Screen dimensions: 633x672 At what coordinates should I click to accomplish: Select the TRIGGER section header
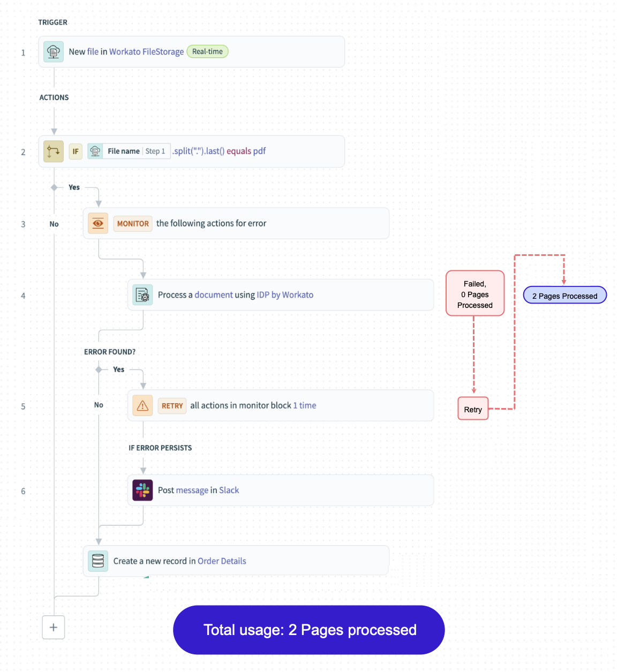tap(52, 22)
